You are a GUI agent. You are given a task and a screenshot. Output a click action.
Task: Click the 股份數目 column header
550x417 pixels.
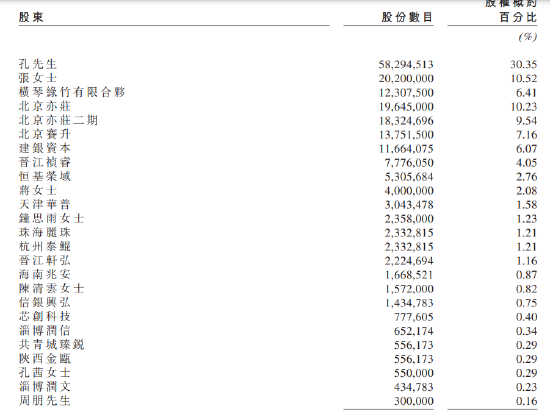click(x=407, y=17)
